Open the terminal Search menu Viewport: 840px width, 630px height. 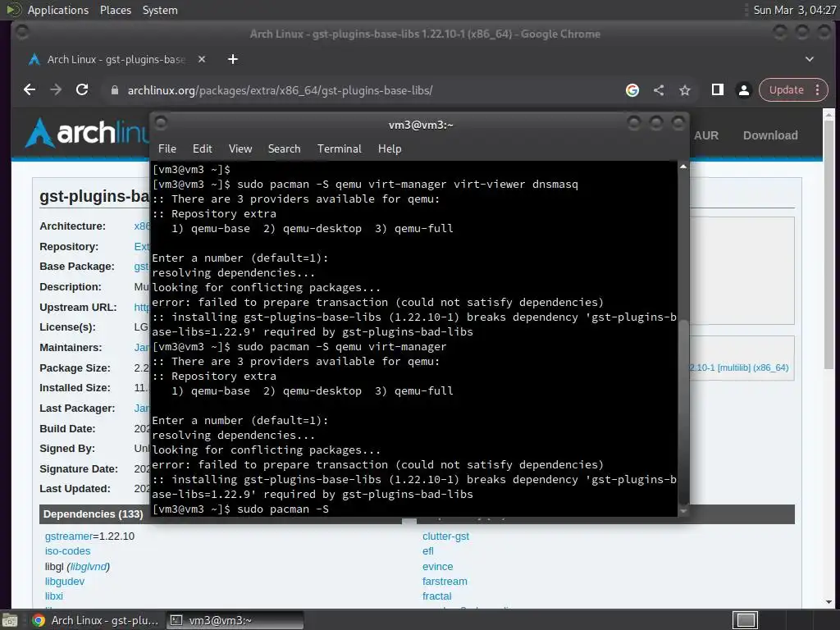[284, 149]
